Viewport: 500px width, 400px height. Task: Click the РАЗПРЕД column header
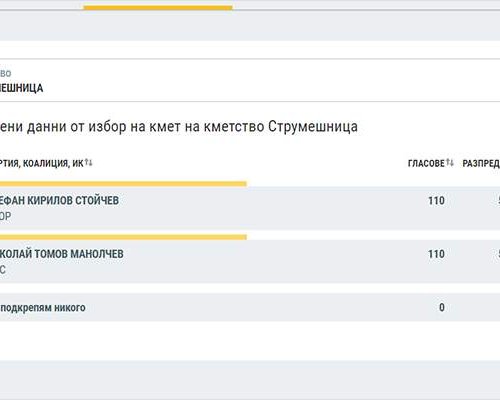click(x=481, y=163)
